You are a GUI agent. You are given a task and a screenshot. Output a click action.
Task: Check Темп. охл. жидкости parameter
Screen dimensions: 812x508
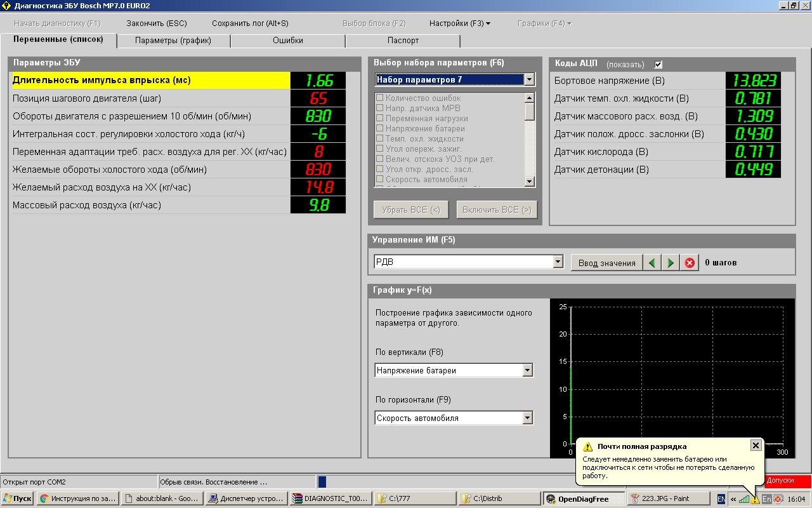coord(379,138)
